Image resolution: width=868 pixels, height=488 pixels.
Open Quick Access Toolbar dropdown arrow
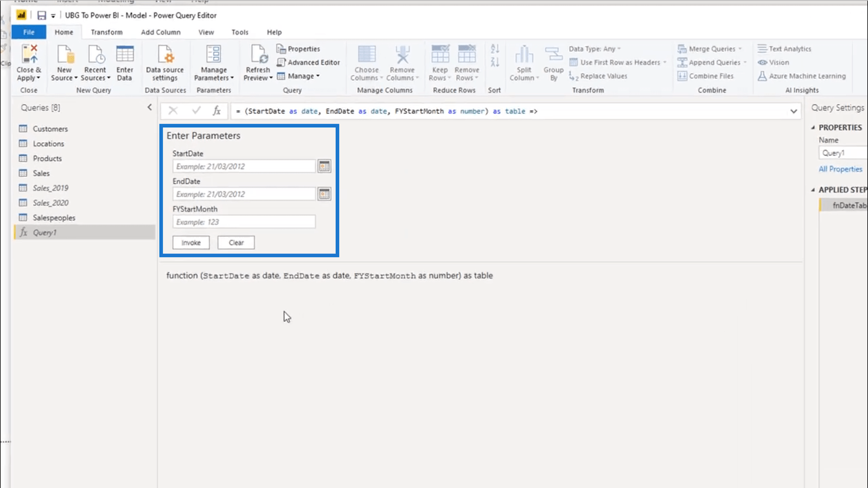(x=53, y=16)
